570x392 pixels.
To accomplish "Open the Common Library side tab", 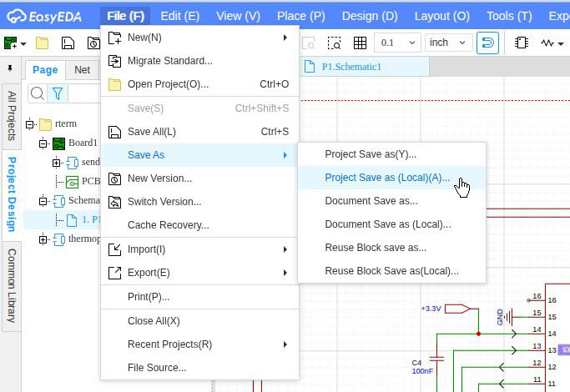I will tap(12, 285).
